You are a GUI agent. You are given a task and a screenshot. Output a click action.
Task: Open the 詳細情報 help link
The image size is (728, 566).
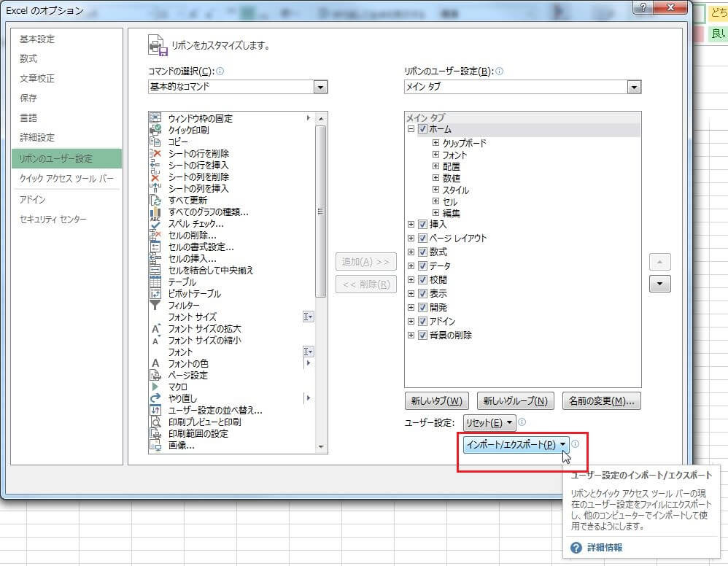(x=605, y=547)
